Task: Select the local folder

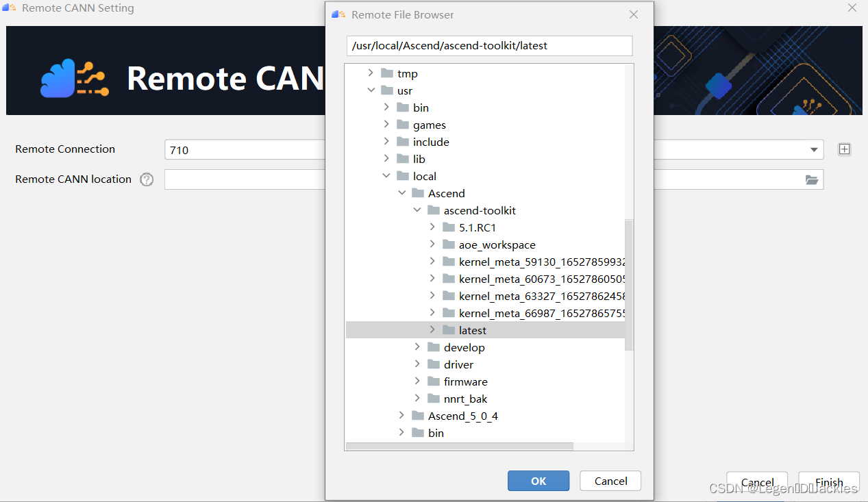Action: [x=425, y=176]
